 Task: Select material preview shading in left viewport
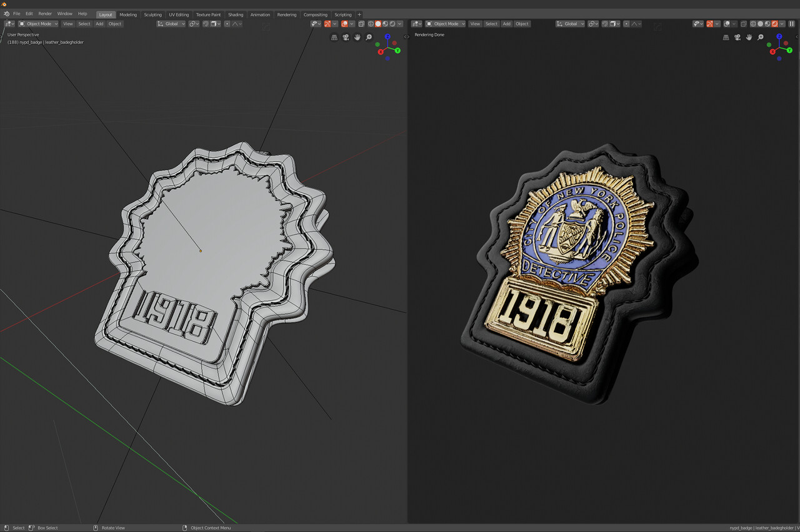coord(385,24)
